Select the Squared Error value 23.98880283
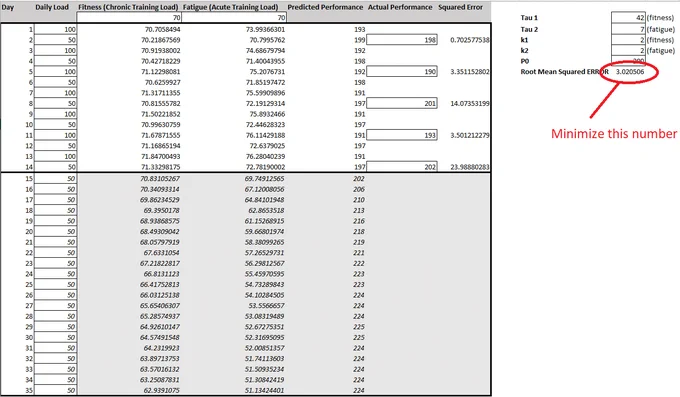This screenshot has height=397, width=680. (x=470, y=167)
